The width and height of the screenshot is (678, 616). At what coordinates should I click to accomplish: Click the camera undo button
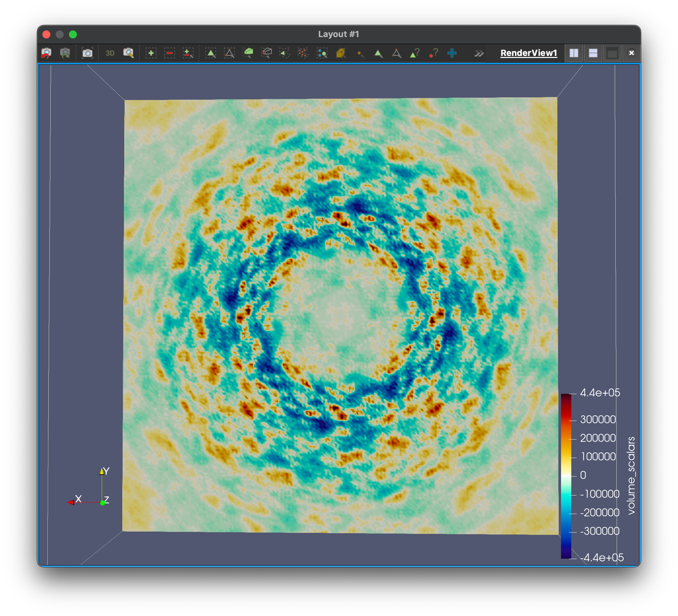coord(46,53)
